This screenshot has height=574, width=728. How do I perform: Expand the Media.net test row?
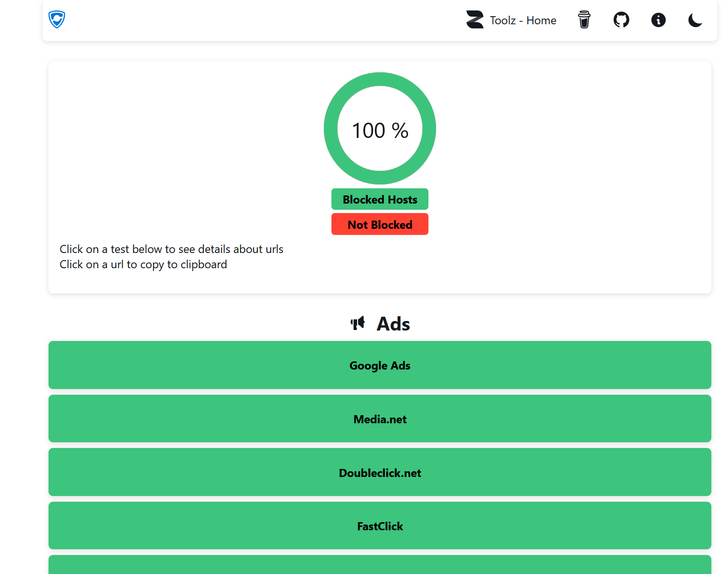click(x=380, y=419)
